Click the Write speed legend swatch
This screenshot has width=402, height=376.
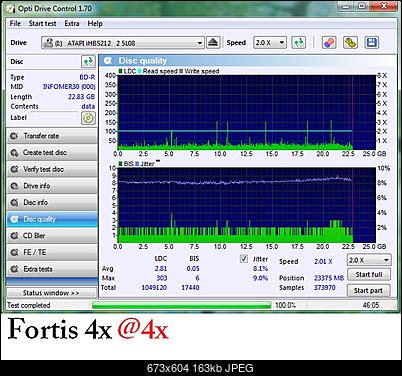181,71
